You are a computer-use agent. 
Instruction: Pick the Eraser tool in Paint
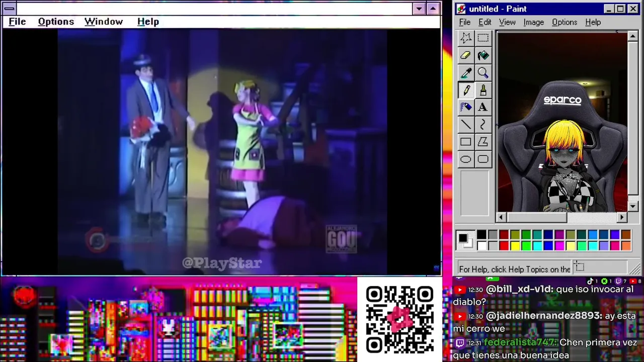(x=466, y=55)
